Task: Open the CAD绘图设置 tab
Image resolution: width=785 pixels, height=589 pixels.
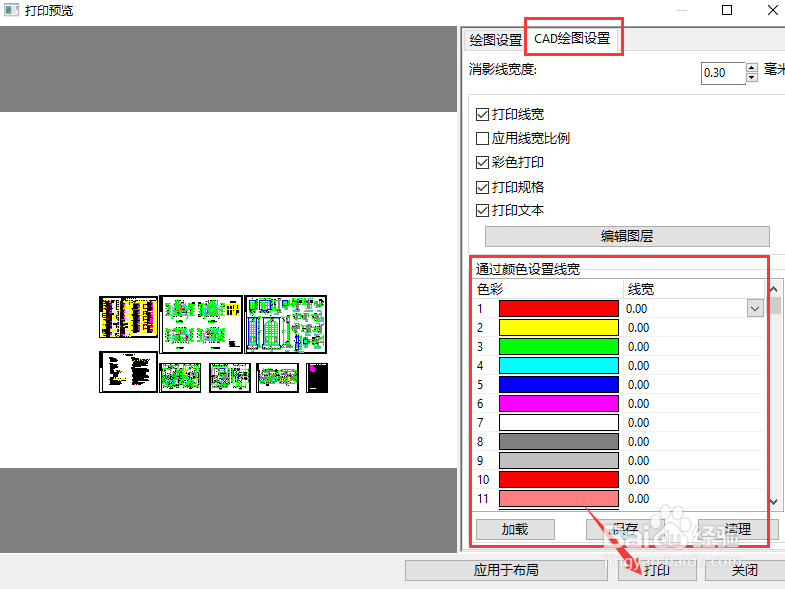Action: click(x=572, y=38)
